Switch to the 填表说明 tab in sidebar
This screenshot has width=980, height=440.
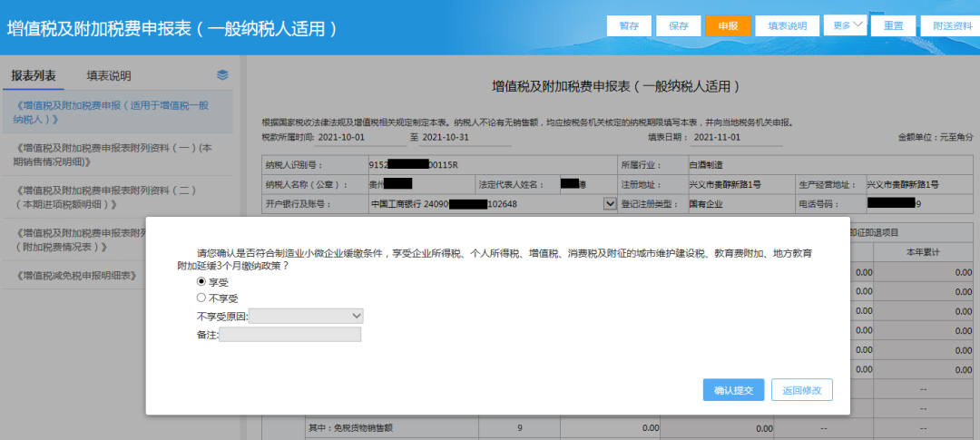(x=109, y=76)
